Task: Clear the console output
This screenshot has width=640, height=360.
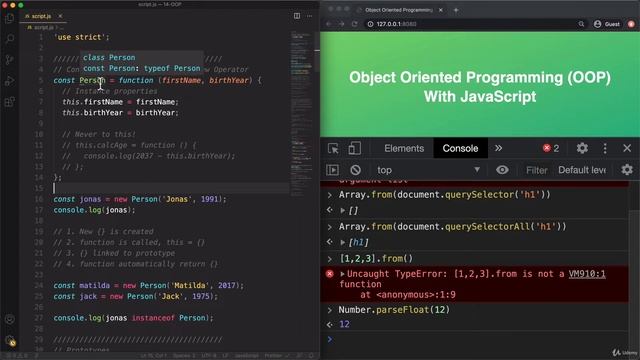Action: point(356,170)
